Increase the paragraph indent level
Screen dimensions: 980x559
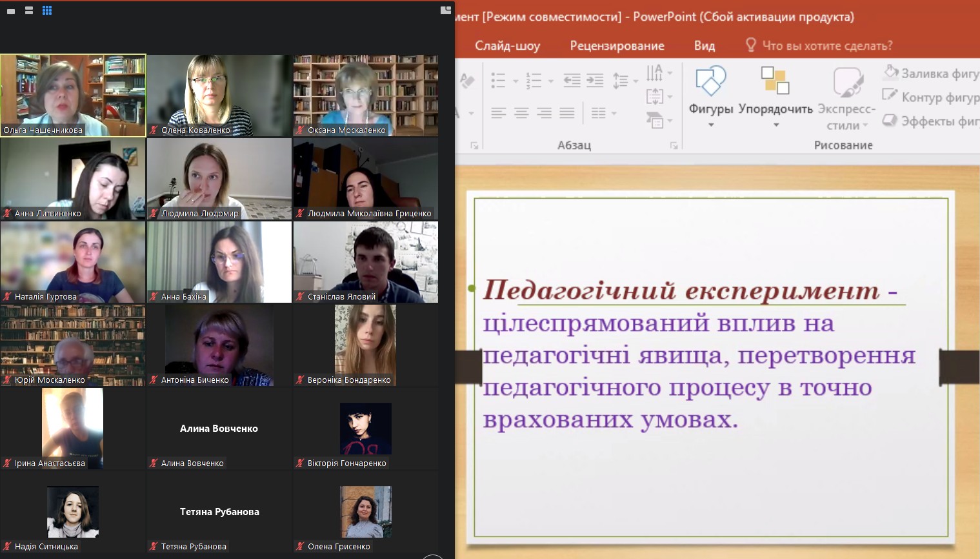(x=595, y=81)
